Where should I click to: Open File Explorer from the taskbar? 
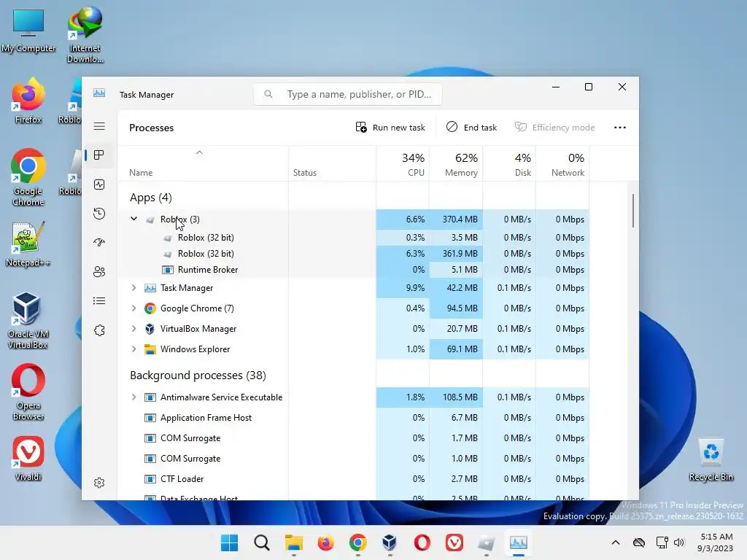point(294,542)
